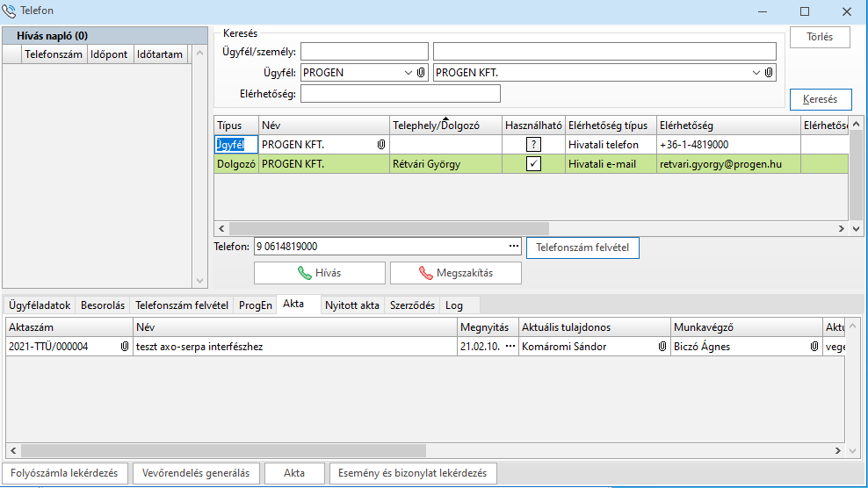The height and width of the screenshot is (488, 868).
Task: Click Folyószámla lekérdezés button
Action: click(65, 474)
